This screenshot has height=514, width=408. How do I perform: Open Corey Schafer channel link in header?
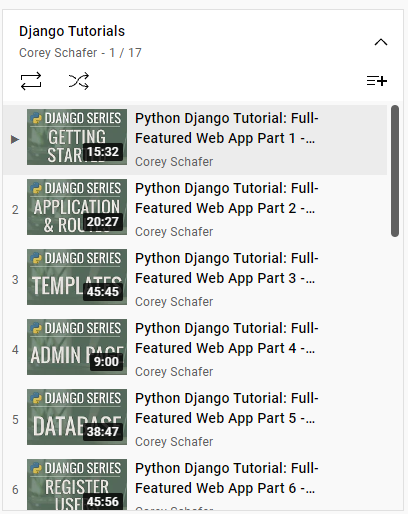(58, 53)
